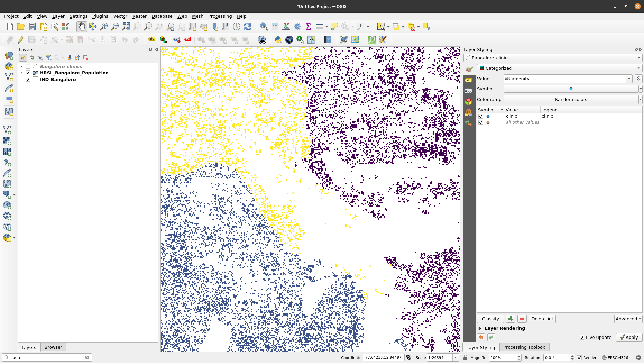Toggle the Render checkbox in status bar

579,358
